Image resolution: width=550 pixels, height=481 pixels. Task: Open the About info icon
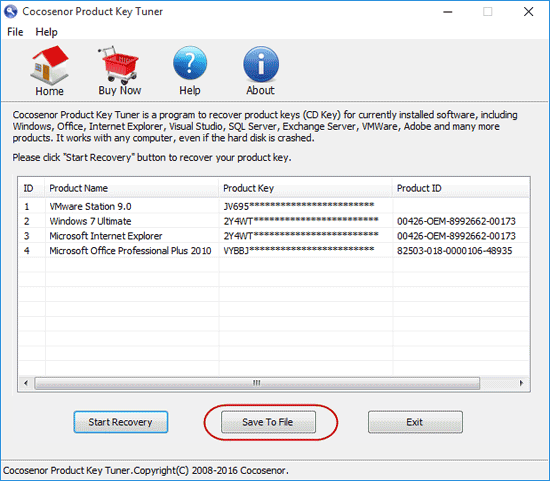pyautogui.click(x=261, y=64)
